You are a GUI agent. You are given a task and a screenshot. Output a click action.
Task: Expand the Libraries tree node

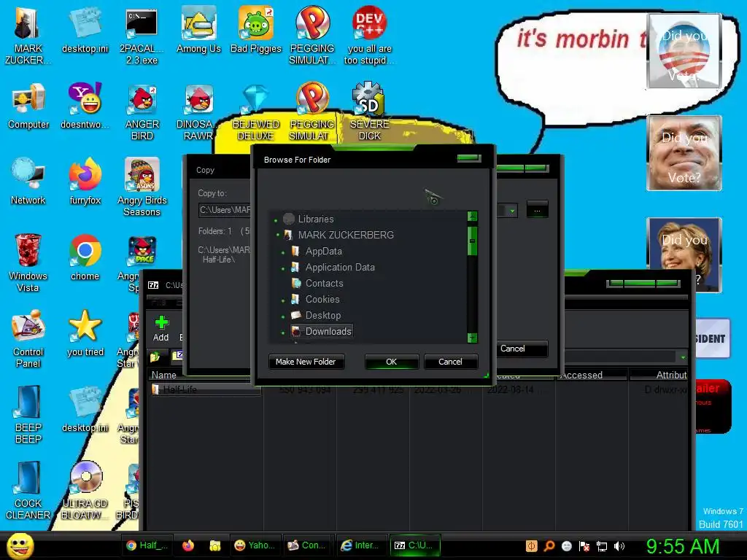click(x=276, y=219)
